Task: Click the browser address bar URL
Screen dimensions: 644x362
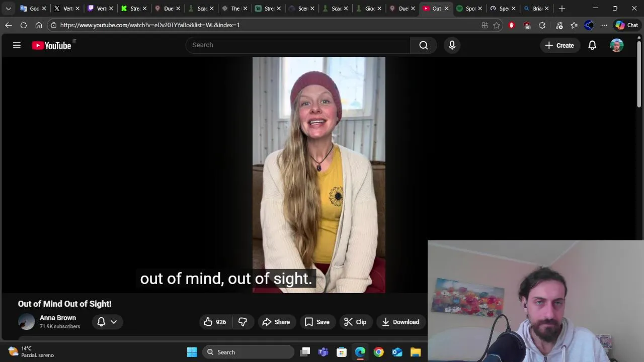Action: 150,25
